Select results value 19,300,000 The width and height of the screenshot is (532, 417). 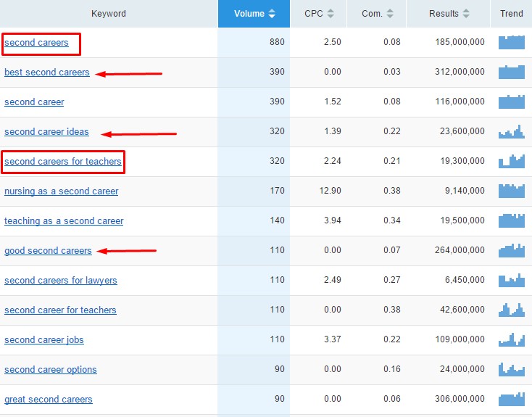[x=462, y=161]
